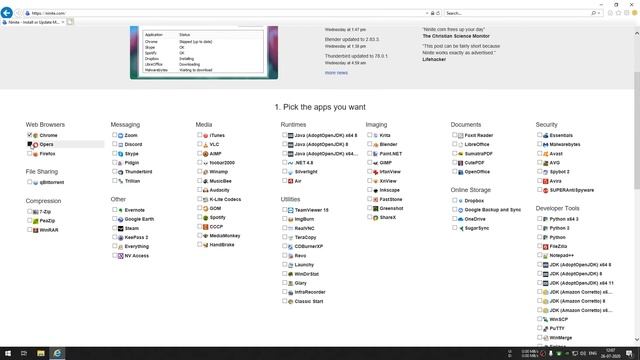Viewport: 640px width, 360px height.
Task: Click the Opera logo icon
Action: [36, 144]
